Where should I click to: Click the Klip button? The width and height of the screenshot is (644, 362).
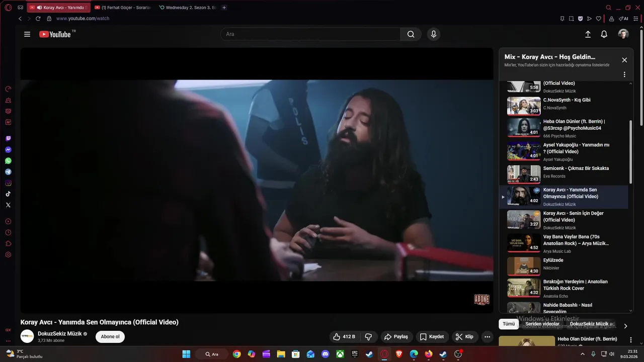(464, 337)
